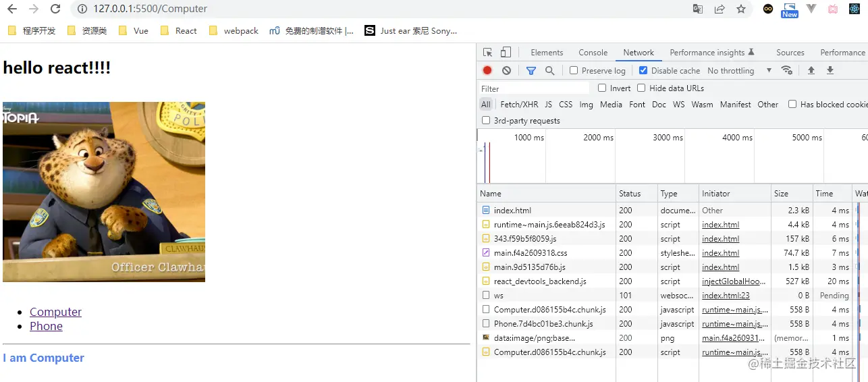Click the Officer Clawhauser image
The height and width of the screenshot is (382, 868).
[104, 192]
